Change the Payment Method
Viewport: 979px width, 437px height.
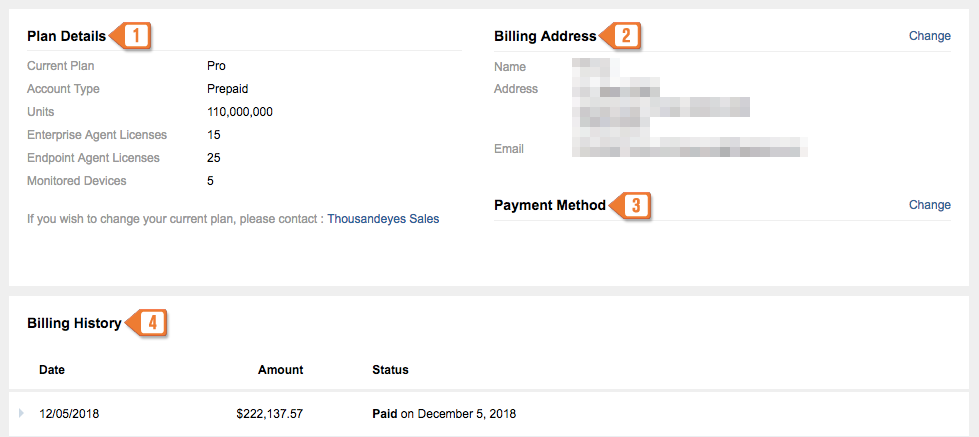click(930, 205)
